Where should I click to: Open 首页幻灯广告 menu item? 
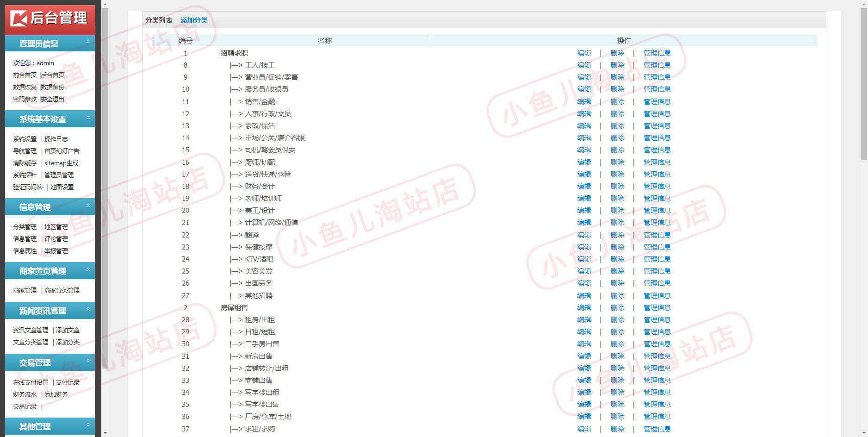pos(62,151)
